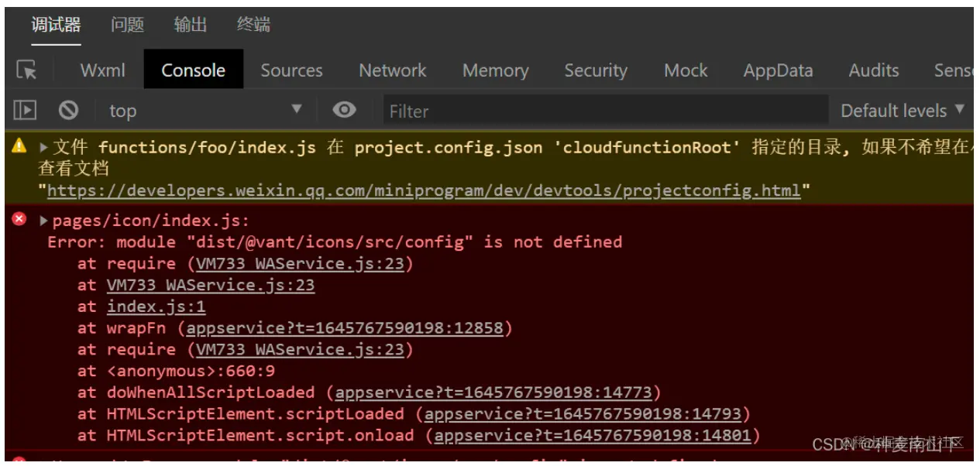Screen dimensions: 980x466
Task: Select the 终端 tab
Action: 253,25
